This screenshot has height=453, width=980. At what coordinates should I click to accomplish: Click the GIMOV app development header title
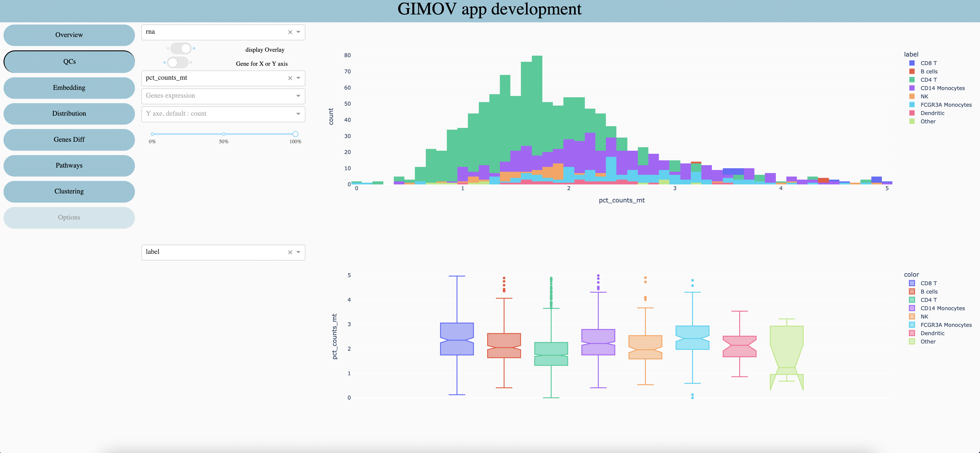coord(490,9)
